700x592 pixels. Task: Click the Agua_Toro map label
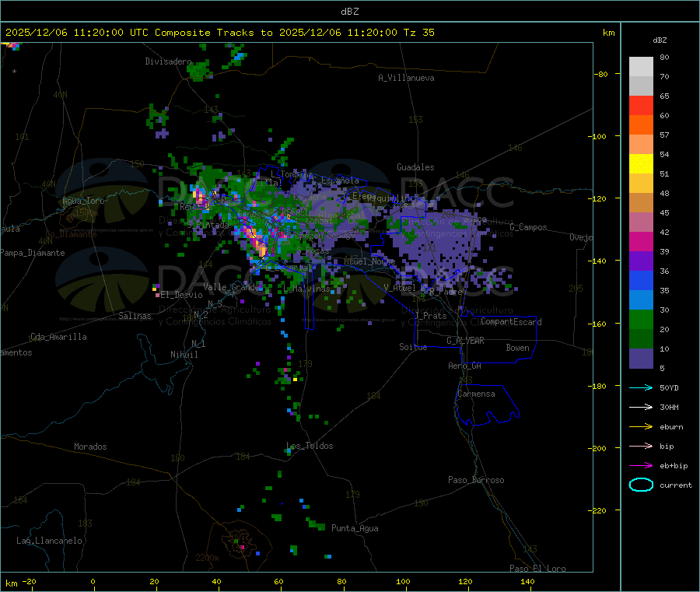tap(83, 201)
